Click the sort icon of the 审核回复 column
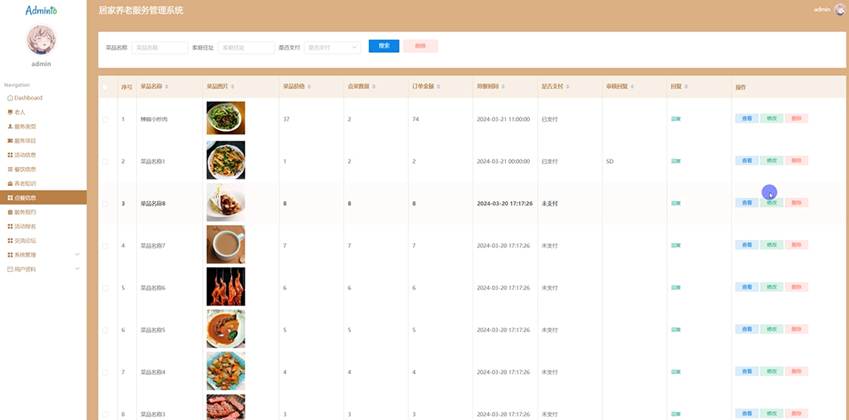Screen dimensions: 849x420 (x=632, y=87)
